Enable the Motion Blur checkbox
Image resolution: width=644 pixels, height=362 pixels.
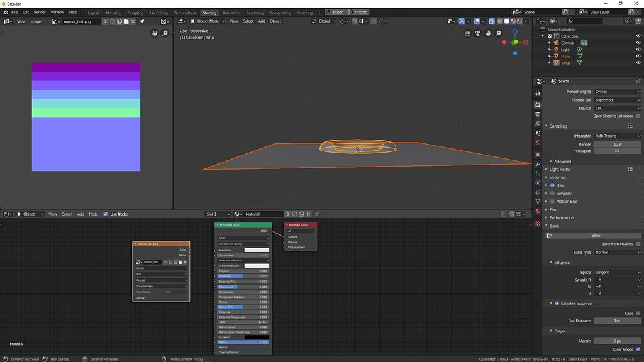pyautogui.click(x=552, y=202)
